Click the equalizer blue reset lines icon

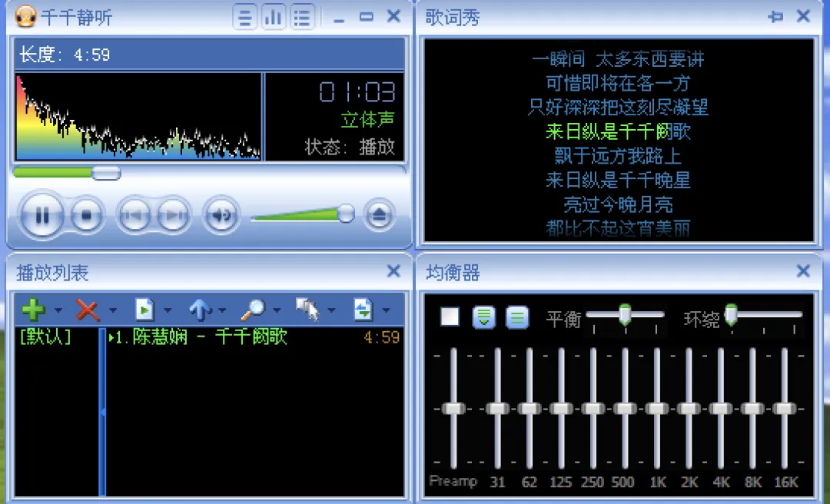click(517, 317)
